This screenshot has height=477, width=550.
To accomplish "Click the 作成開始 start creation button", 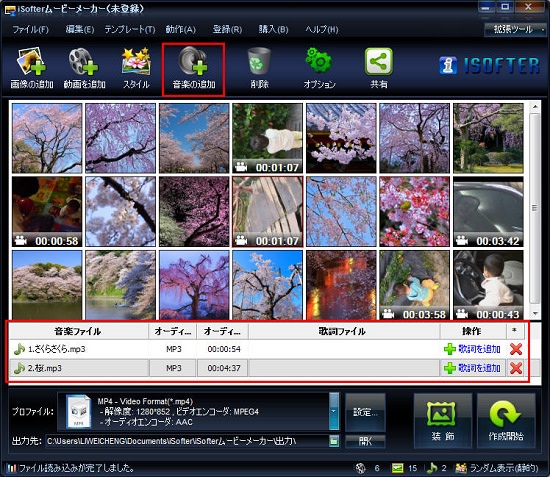I will click(x=506, y=421).
